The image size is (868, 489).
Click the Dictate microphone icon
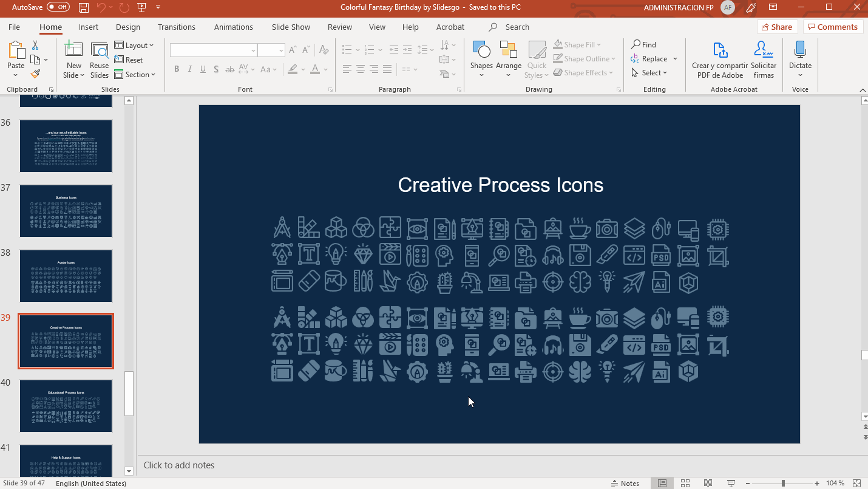(x=800, y=50)
